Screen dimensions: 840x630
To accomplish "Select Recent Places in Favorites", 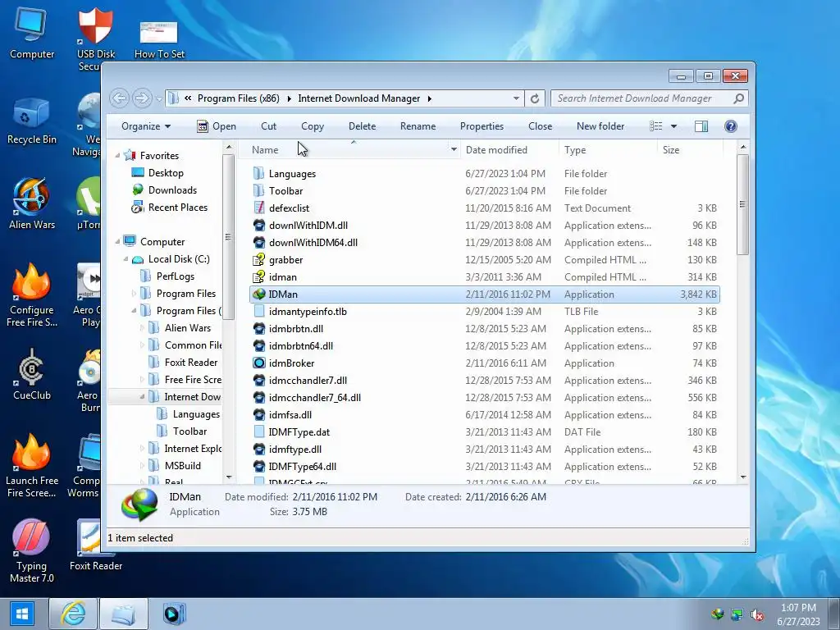I will [x=177, y=208].
